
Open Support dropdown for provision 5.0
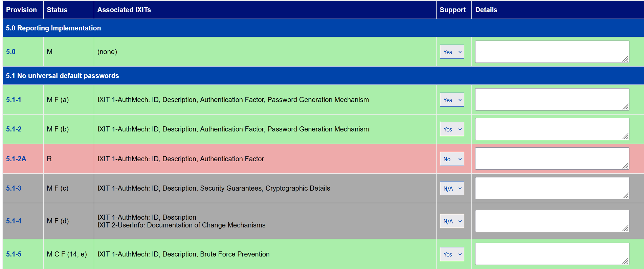coord(452,52)
